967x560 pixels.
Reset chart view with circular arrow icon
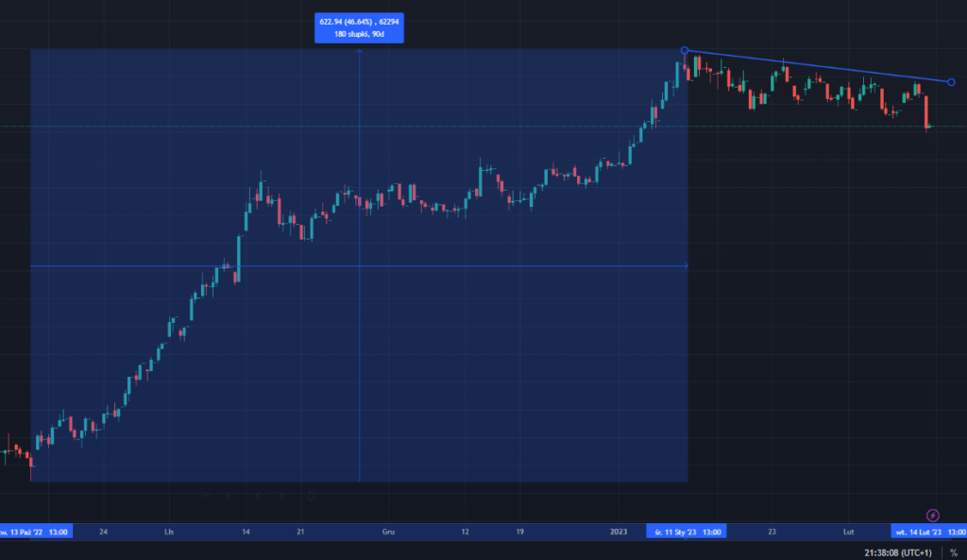311,494
